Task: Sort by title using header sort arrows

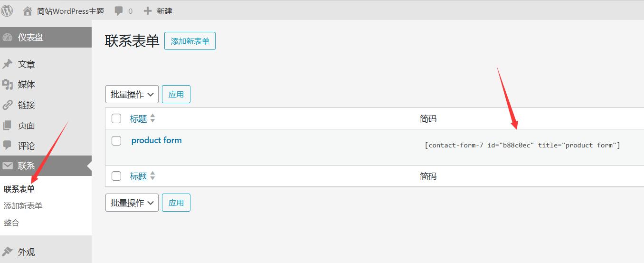Action: click(152, 118)
